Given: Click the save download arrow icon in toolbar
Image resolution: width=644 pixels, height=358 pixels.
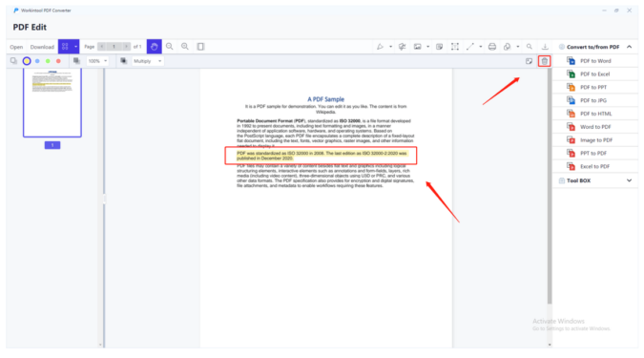Looking at the screenshot, I should 545,47.
